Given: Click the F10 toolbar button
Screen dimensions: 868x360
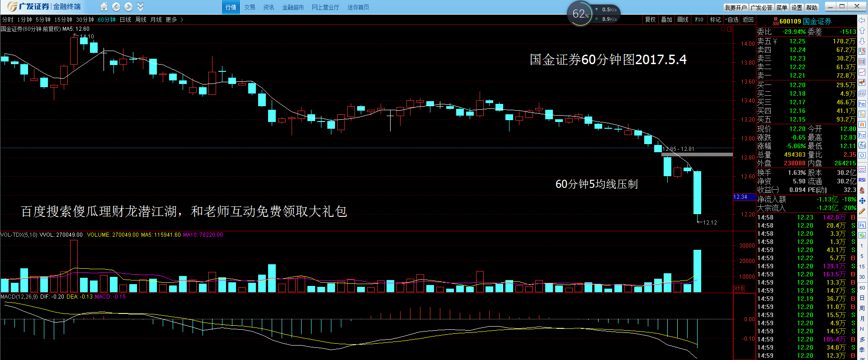Looking at the screenshot, I should click(x=699, y=19).
